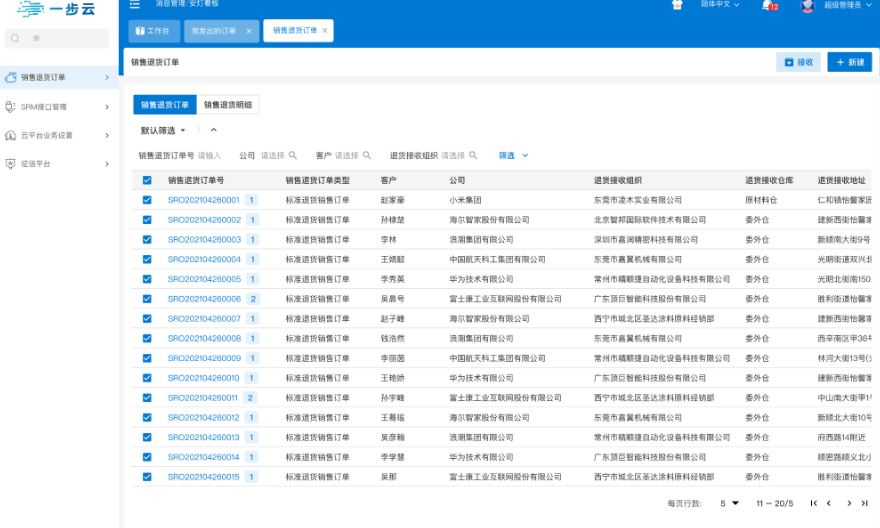880x528 pixels.
Task: Open the 简体中文 language dropdown
Action: [x=720, y=5]
